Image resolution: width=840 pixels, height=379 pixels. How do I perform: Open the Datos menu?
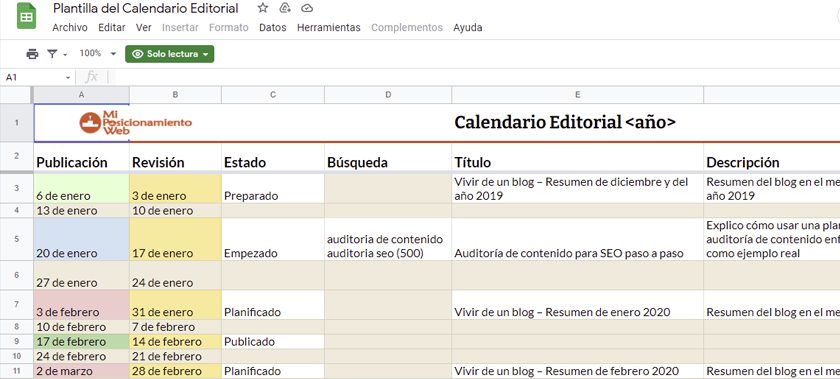273,27
